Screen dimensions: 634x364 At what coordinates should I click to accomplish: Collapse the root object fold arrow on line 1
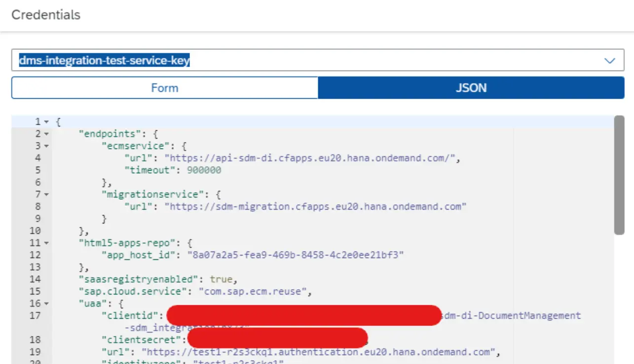tap(46, 122)
